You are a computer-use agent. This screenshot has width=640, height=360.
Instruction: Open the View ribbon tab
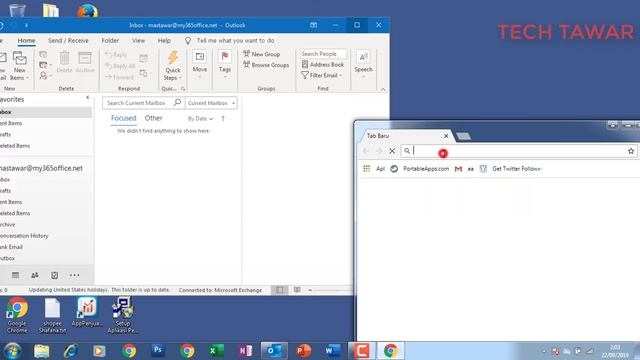point(138,40)
